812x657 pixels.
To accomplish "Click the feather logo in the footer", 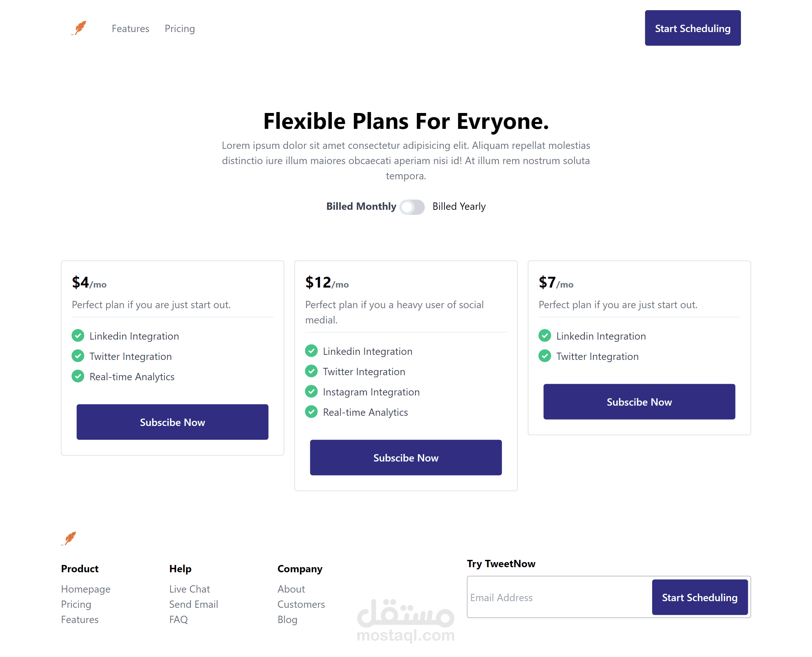I will 69,538.
